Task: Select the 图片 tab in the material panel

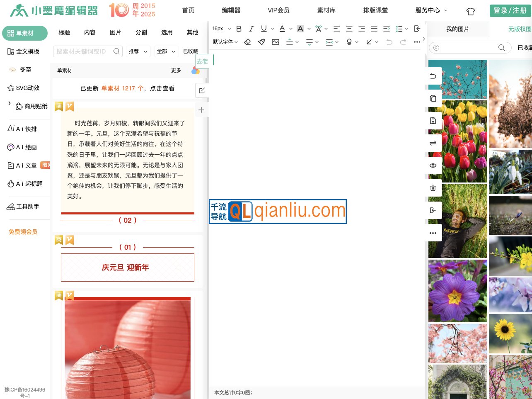Action: coord(116,32)
